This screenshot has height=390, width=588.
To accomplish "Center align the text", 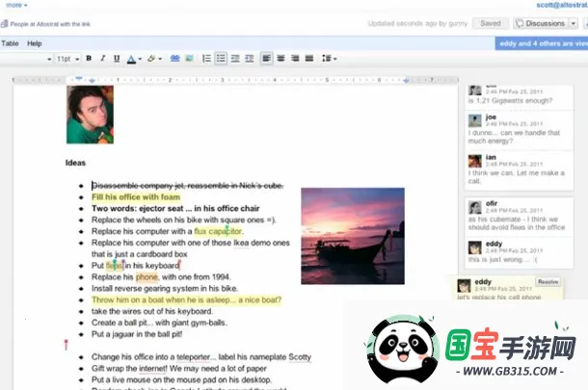I will (x=281, y=59).
